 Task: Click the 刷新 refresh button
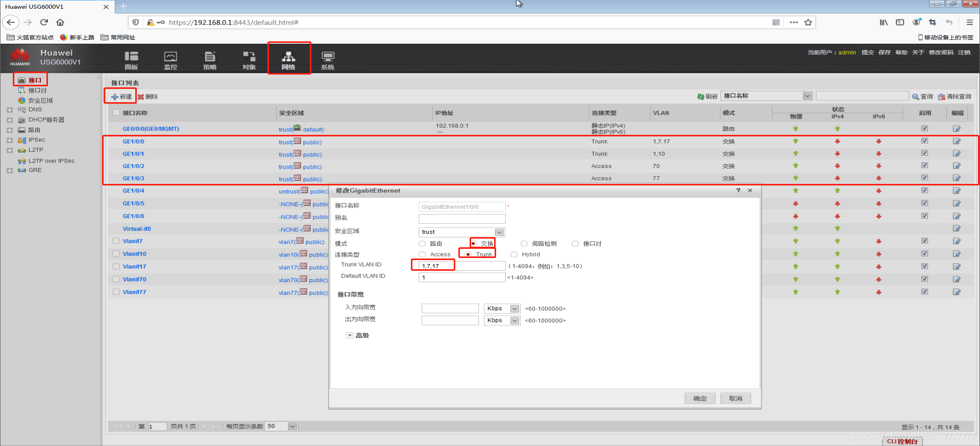(707, 97)
